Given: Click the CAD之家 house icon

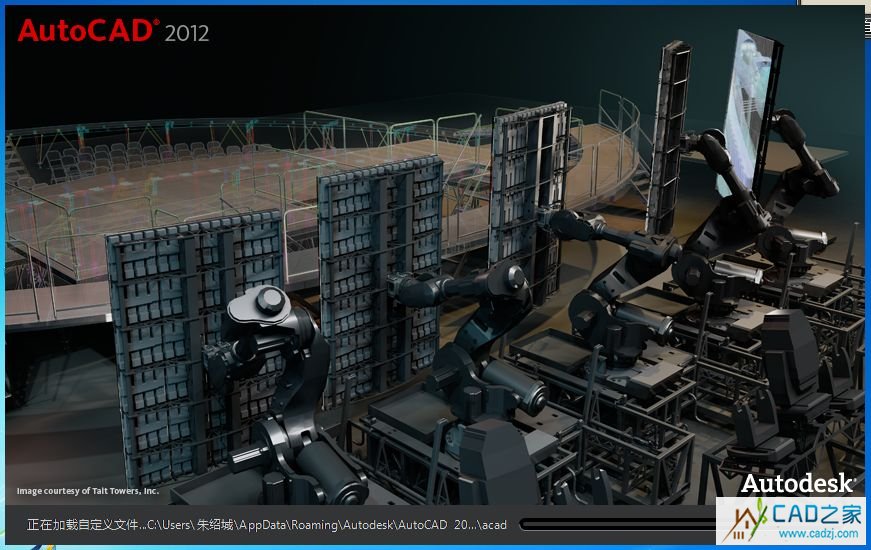Looking at the screenshot, I should pyautogui.click(x=746, y=517).
